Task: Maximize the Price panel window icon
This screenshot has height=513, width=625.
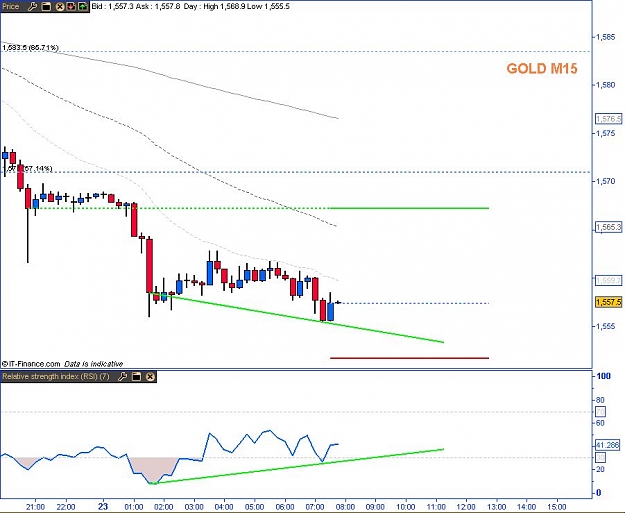Action: (46, 6)
